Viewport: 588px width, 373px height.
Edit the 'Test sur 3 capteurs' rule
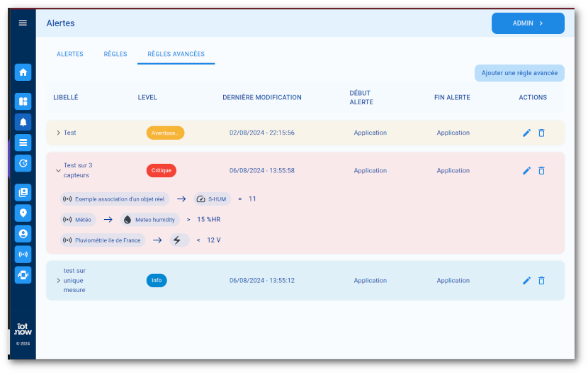tap(526, 171)
